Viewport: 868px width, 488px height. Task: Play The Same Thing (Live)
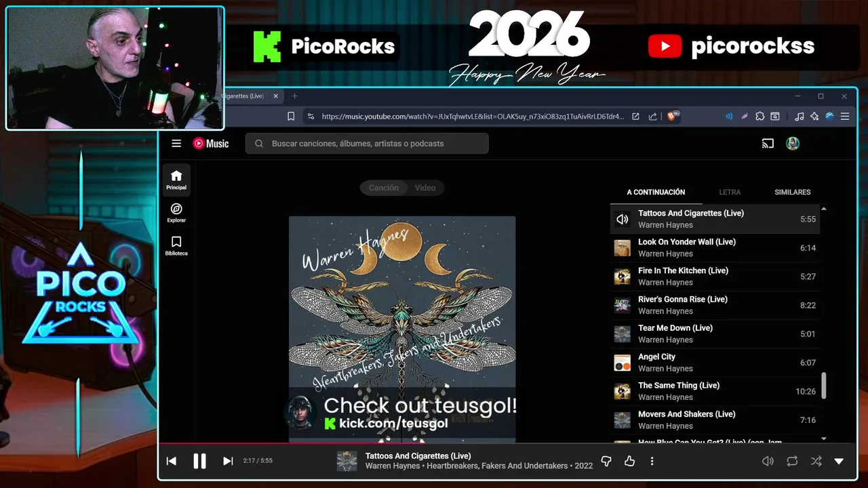click(715, 391)
